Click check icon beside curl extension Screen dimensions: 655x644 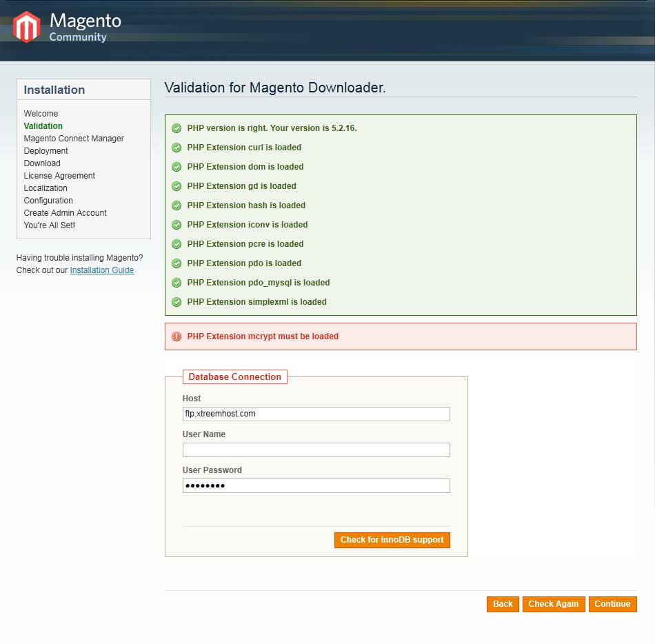pyautogui.click(x=177, y=148)
